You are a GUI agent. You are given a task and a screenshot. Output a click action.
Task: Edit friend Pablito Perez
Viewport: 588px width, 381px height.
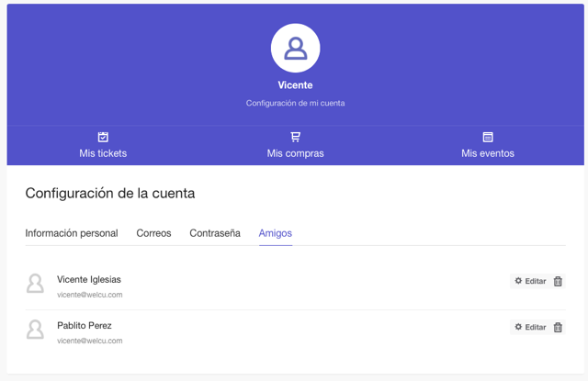[x=530, y=327]
